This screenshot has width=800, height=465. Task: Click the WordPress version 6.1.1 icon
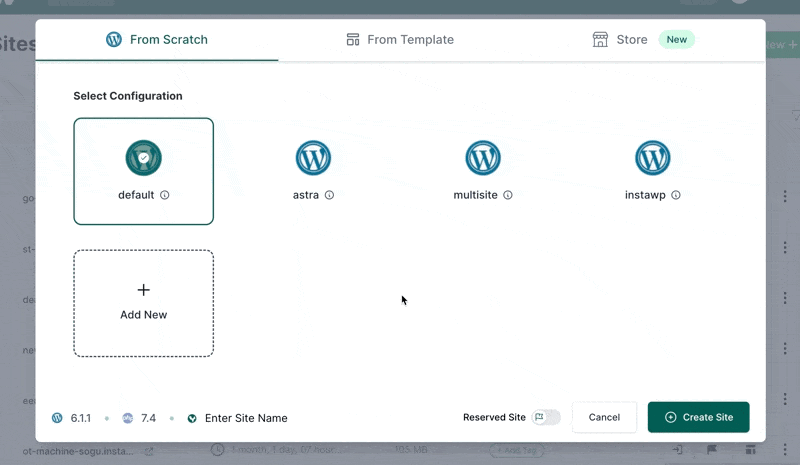tap(57, 418)
